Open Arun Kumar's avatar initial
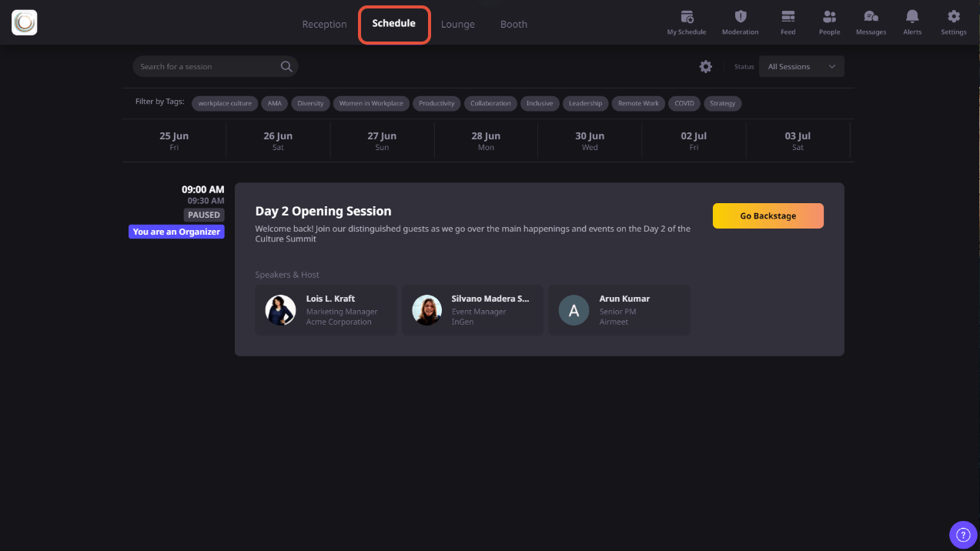The image size is (980, 551). [x=574, y=310]
